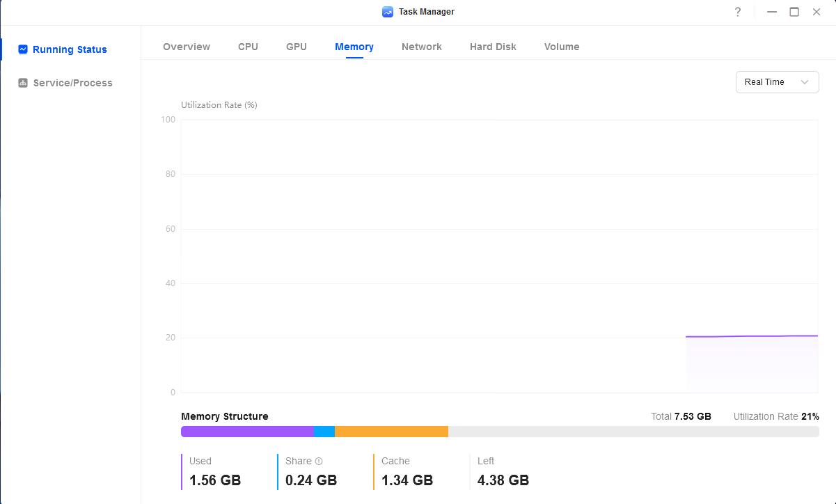Click the Used 1.56 GB value

[x=215, y=480]
